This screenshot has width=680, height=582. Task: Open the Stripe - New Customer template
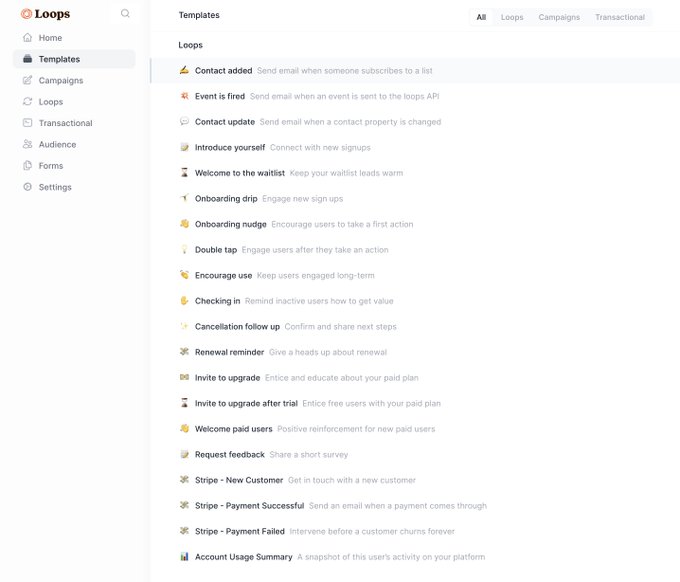415,480
